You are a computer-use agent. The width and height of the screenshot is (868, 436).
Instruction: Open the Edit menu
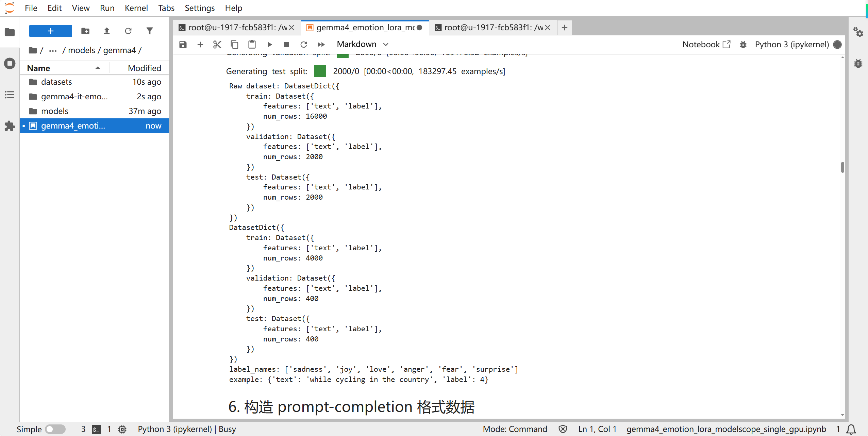point(54,8)
